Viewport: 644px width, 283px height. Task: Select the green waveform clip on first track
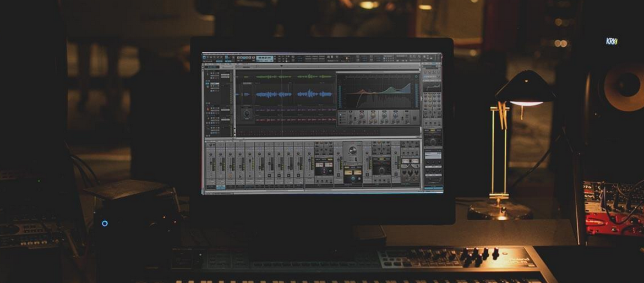[274, 77]
